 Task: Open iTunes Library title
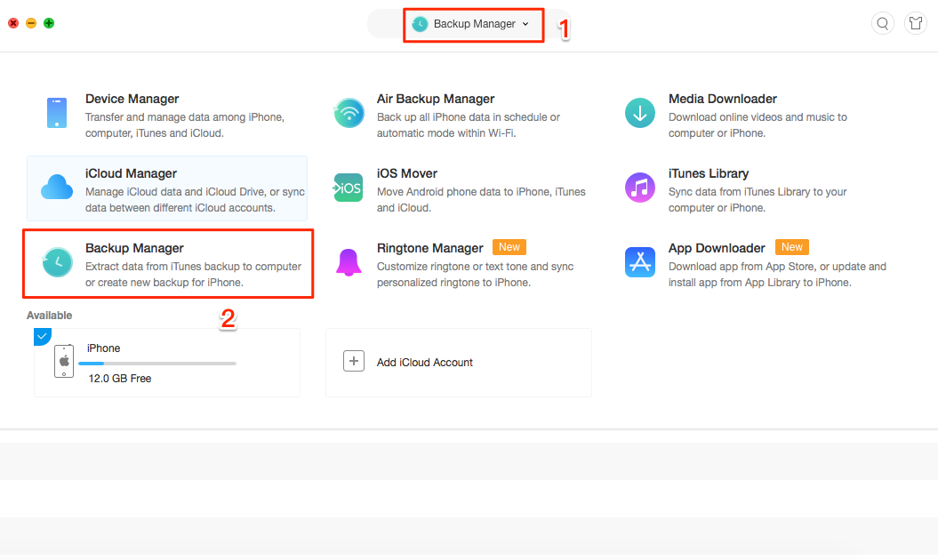(x=709, y=173)
